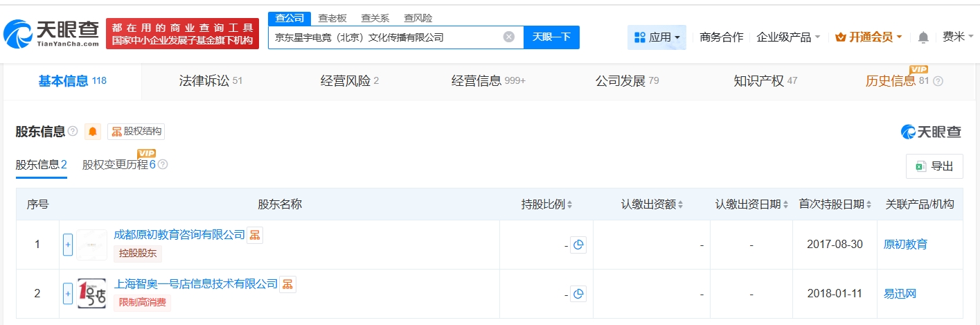Open the 应用 dropdown menu
The image size is (980, 325).
point(657,37)
